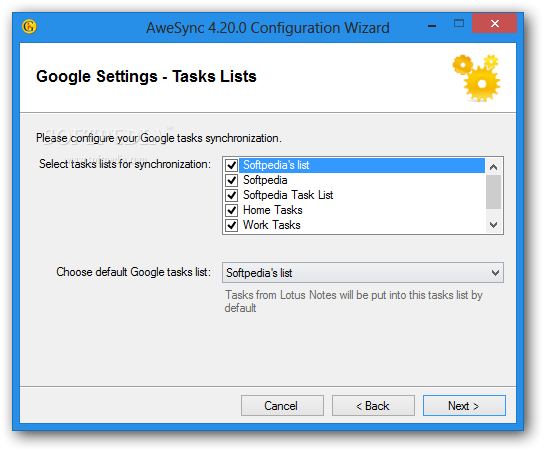The image size is (544, 451).
Task: Uncheck the Softpedia Task List checkbox
Action: [x=231, y=195]
